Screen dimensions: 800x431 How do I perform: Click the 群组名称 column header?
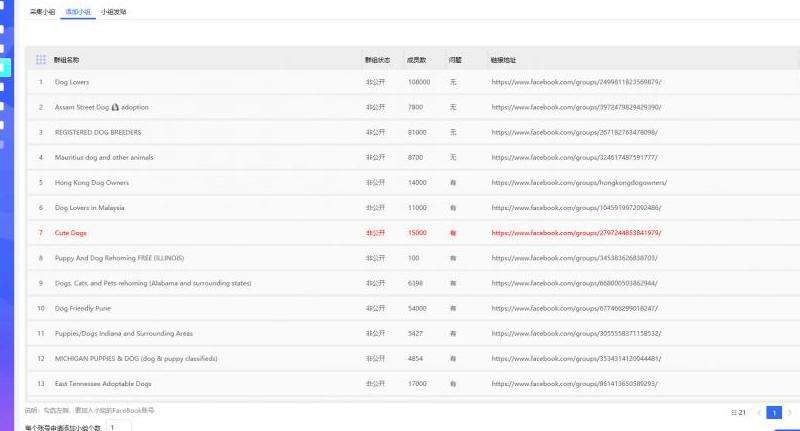tap(67, 60)
